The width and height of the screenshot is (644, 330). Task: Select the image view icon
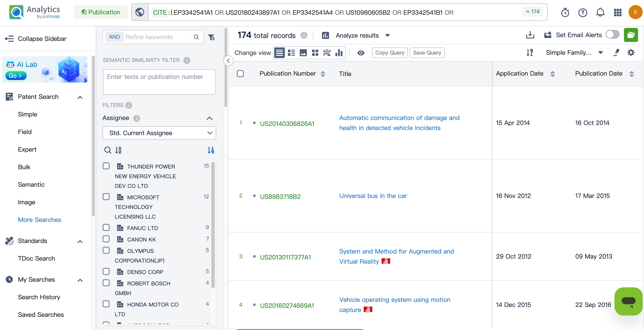coord(303,53)
